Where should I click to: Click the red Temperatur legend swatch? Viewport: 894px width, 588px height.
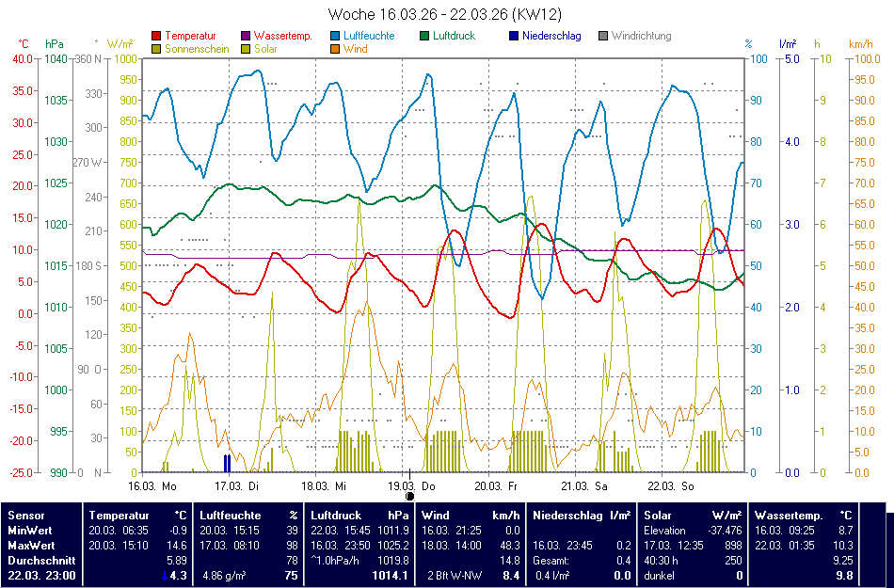[156, 37]
